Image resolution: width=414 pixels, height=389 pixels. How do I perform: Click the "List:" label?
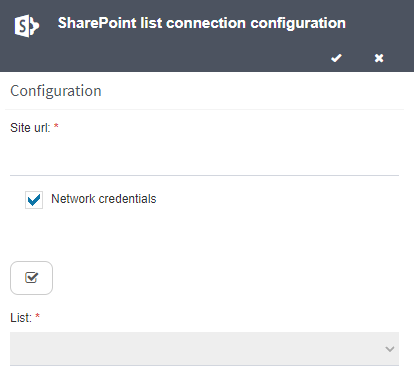pos(21,318)
